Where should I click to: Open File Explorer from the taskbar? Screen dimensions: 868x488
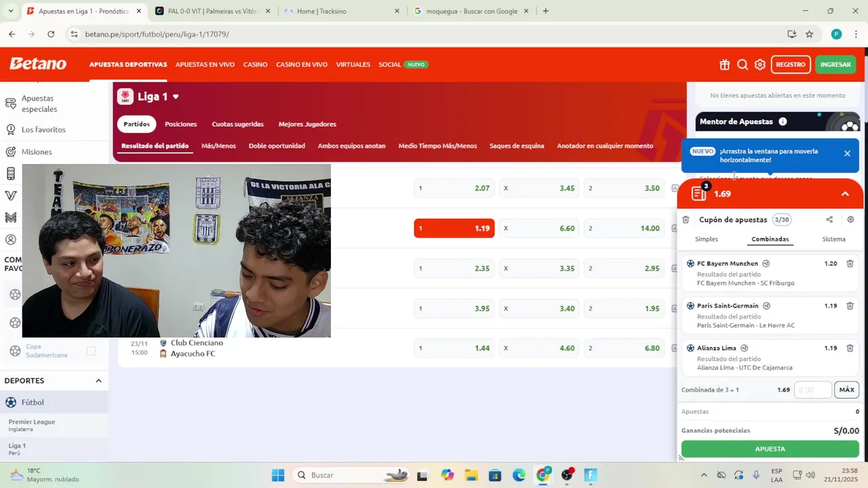471,475
